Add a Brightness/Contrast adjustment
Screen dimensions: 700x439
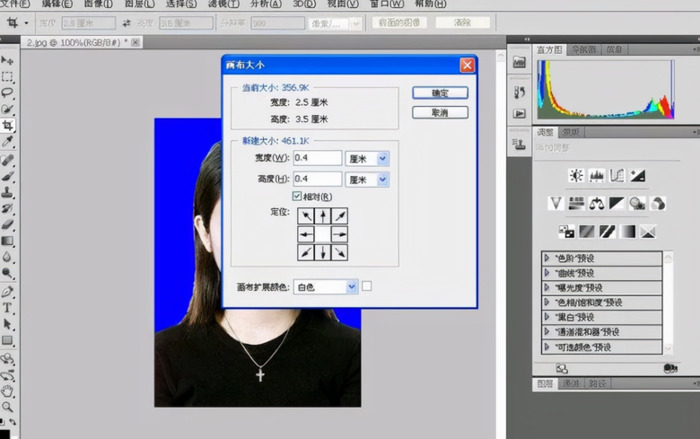click(x=576, y=176)
